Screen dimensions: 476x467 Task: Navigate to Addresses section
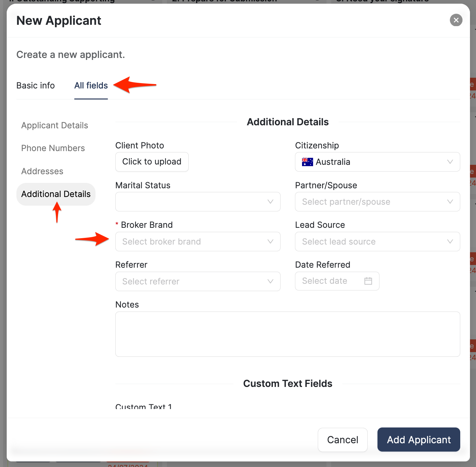point(42,171)
